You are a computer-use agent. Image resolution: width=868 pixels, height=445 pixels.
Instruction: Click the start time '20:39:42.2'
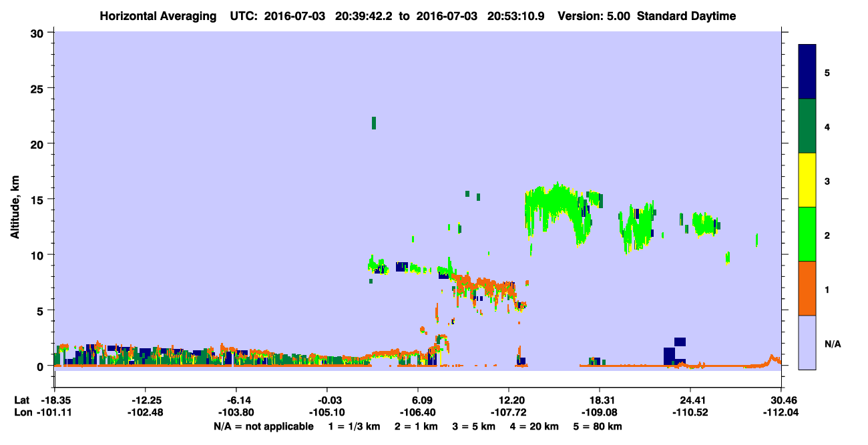click(365, 16)
